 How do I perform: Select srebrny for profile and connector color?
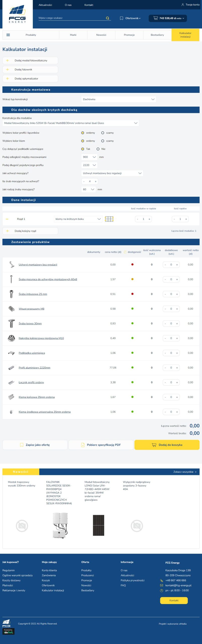click(x=83, y=133)
